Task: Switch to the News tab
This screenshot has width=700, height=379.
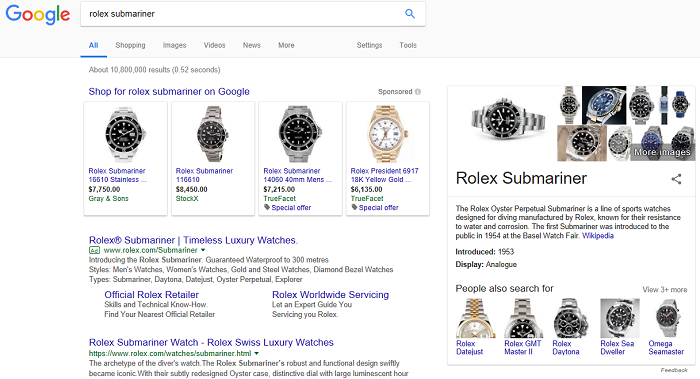Action: coord(251,45)
